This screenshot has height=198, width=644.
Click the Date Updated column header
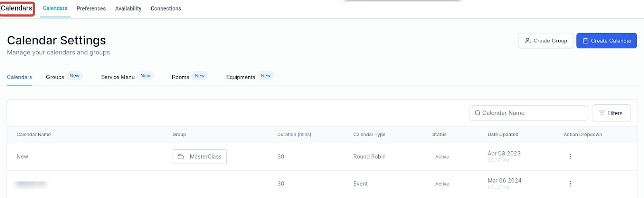[x=503, y=135]
